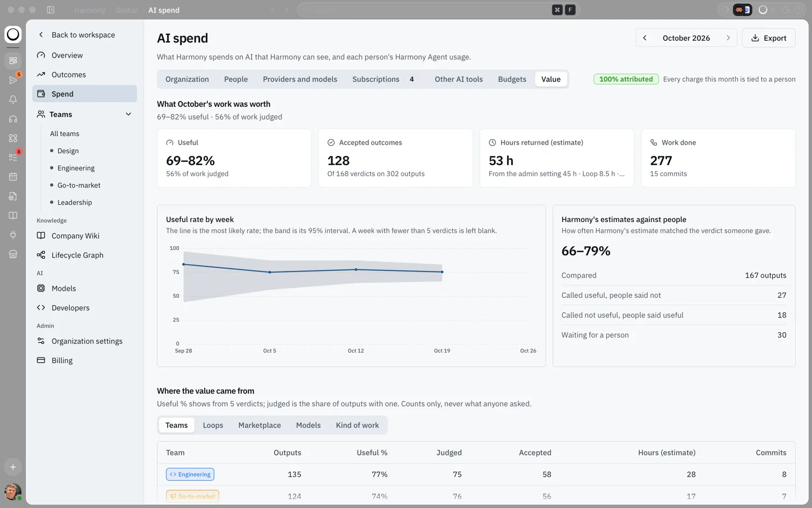Open Outcomes in the sidebar
The height and width of the screenshot is (508, 812).
(84, 75)
